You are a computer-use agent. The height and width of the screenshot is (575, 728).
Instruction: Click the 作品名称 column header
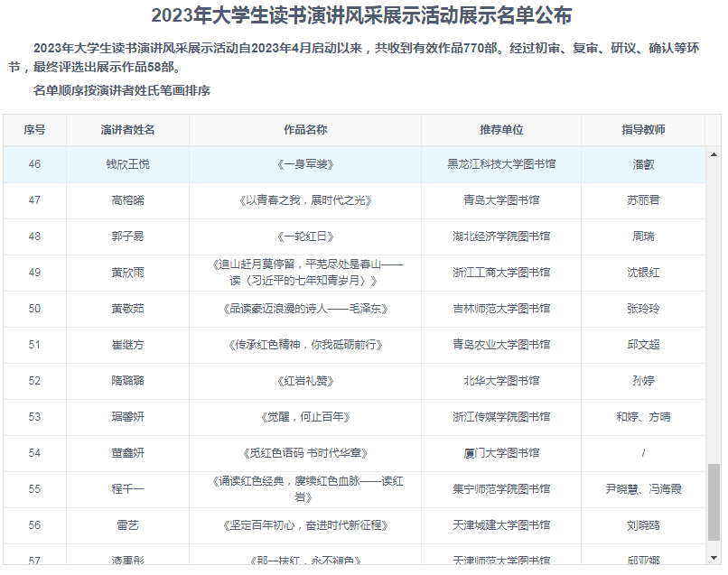click(x=305, y=130)
